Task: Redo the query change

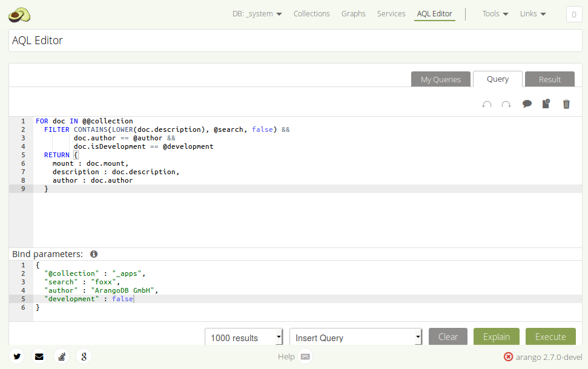Action: (x=506, y=104)
